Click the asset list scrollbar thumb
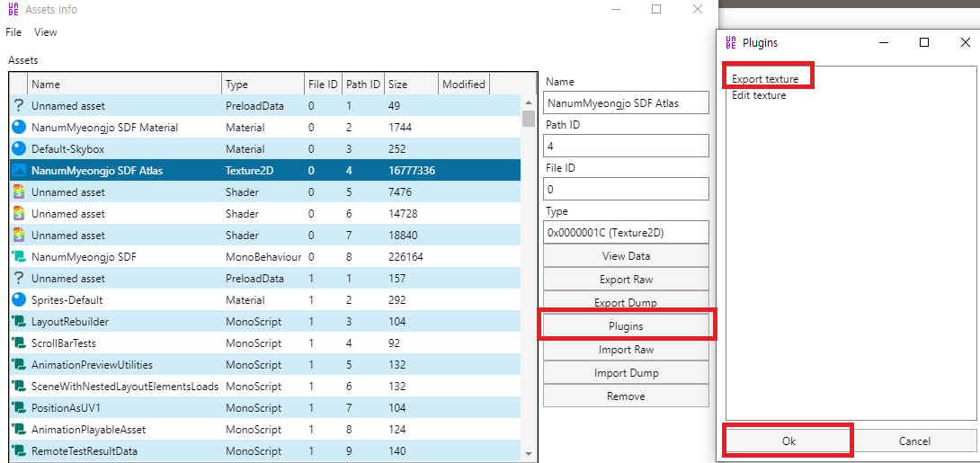Image resolution: width=980 pixels, height=463 pixels. click(x=528, y=119)
